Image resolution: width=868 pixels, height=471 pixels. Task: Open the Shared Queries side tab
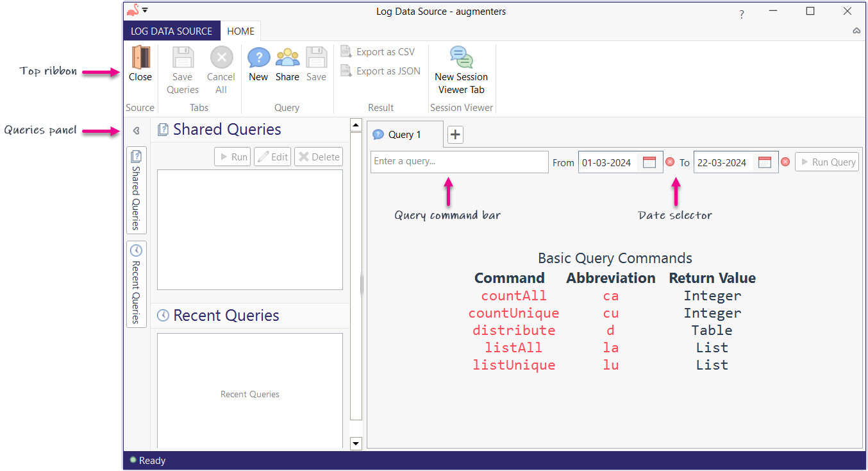point(136,190)
